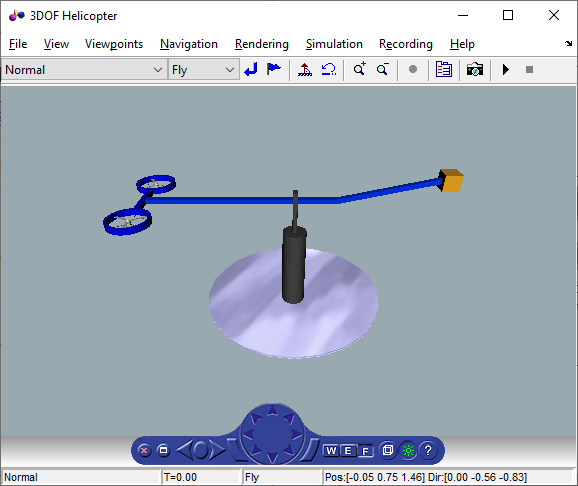Click the orange counterweight block in scene
The height and width of the screenshot is (486, 578).
click(451, 181)
